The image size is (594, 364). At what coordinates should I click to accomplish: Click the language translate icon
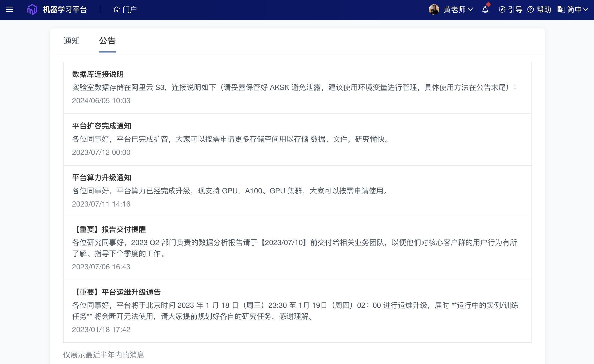pos(561,10)
